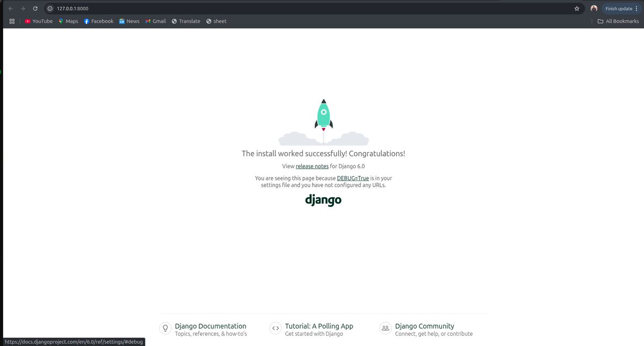Open Django Documentation link
644x346 pixels.
pos(211,326)
